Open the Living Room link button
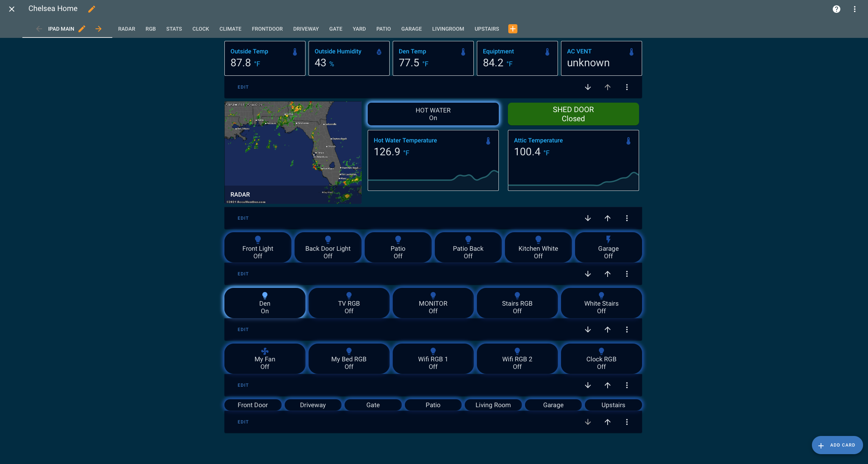The width and height of the screenshot is (868, 464). click(493, 405)
